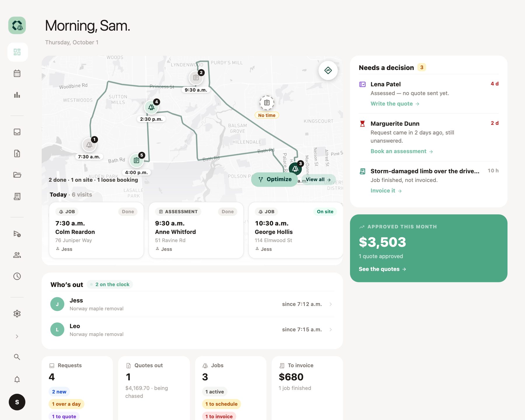
Task: Expand Jess's row chevron
Action: coord(331,304)
